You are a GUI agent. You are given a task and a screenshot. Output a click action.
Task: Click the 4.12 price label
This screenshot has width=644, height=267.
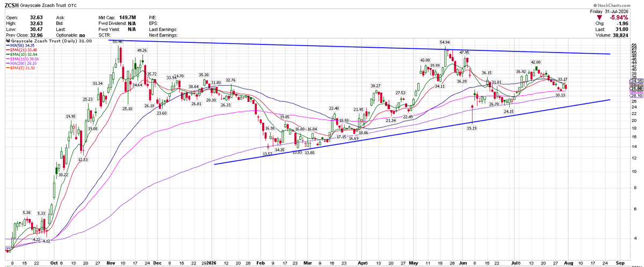(x=46, y=241)
